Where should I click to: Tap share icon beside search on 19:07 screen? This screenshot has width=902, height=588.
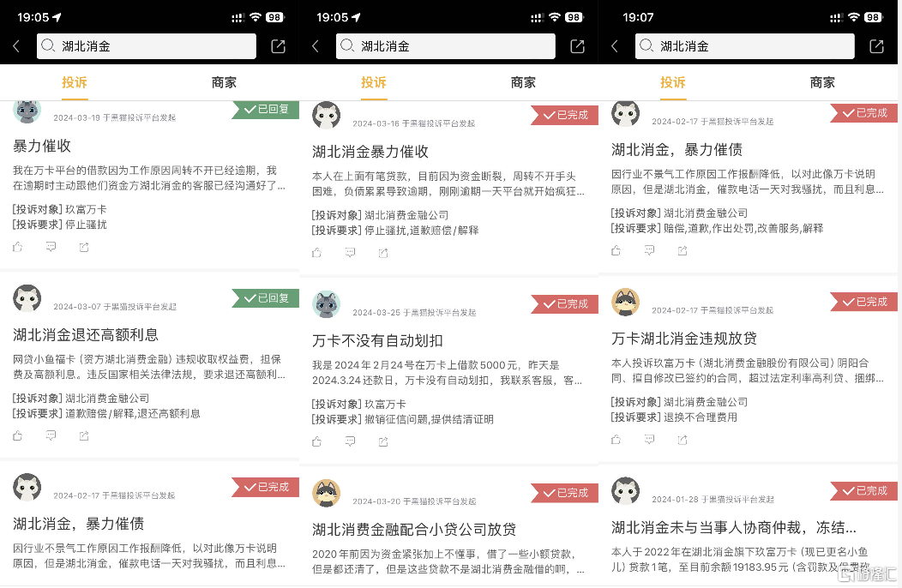(876, 46)
